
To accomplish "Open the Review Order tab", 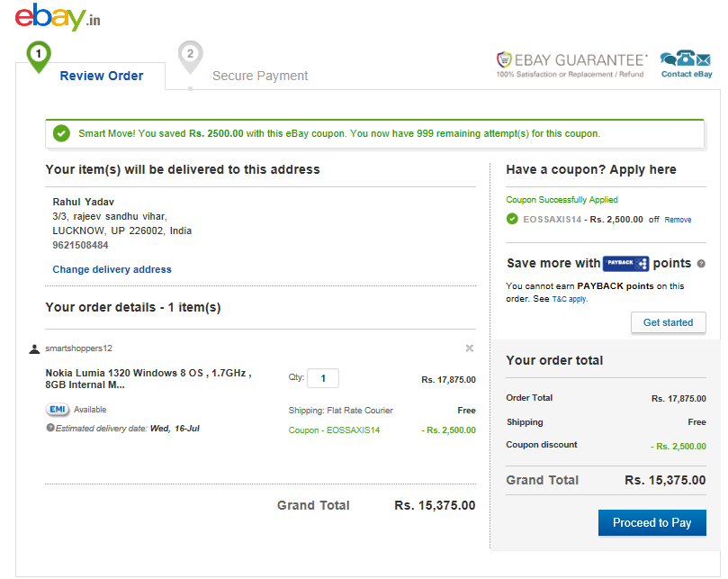I will coord(101,76).
